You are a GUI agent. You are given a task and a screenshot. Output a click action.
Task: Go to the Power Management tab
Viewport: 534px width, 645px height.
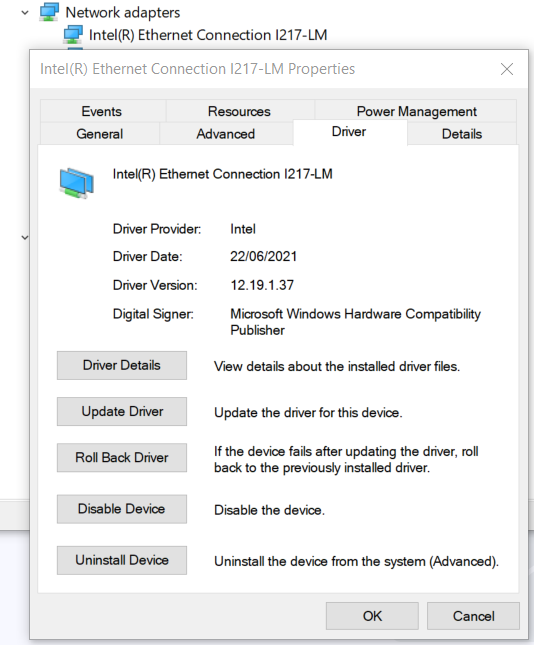tap(416, 111)
